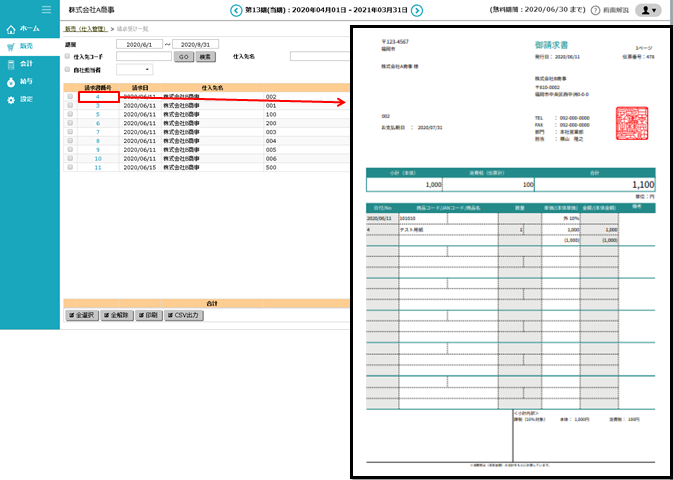The image size is (673, 480).
Task: Open the user account dropdown menu
Action: click(648, 10)
